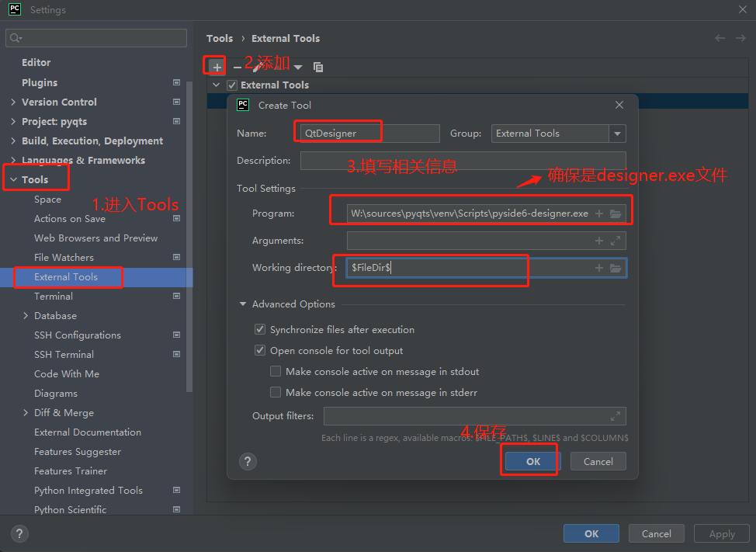
Task: Disable Open console for tool output
Action: [260, 349]
